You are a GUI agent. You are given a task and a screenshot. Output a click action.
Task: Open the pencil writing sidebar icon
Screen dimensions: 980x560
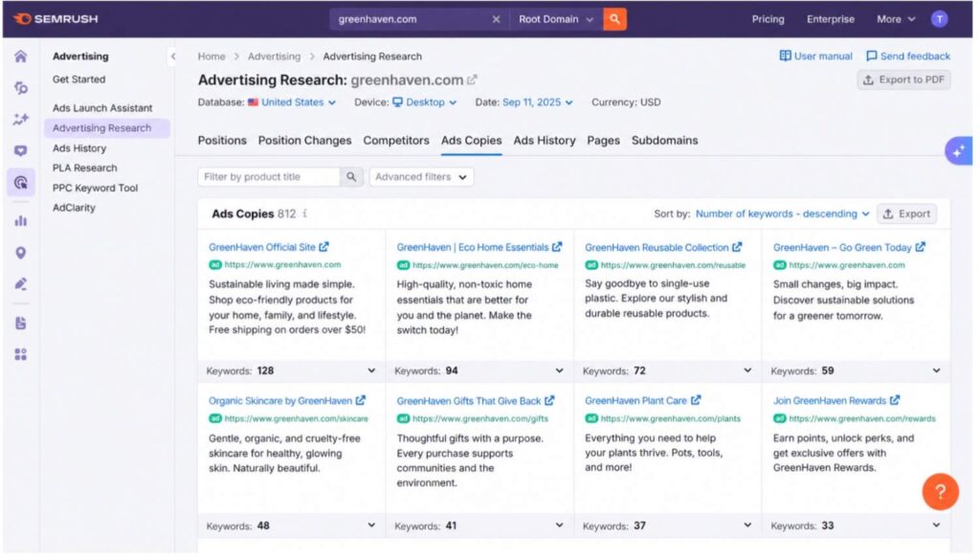click(x=21, y=284)
